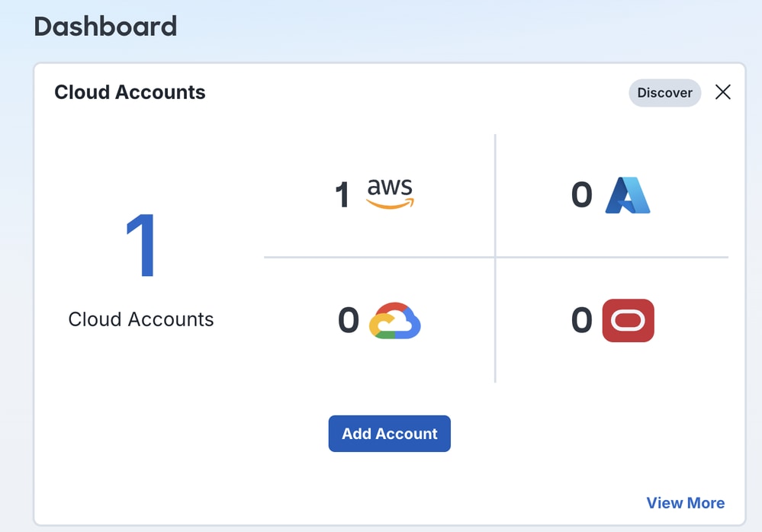Click the Microsoft Azure logo icon
762x532 pixels.
pos(628,195)
